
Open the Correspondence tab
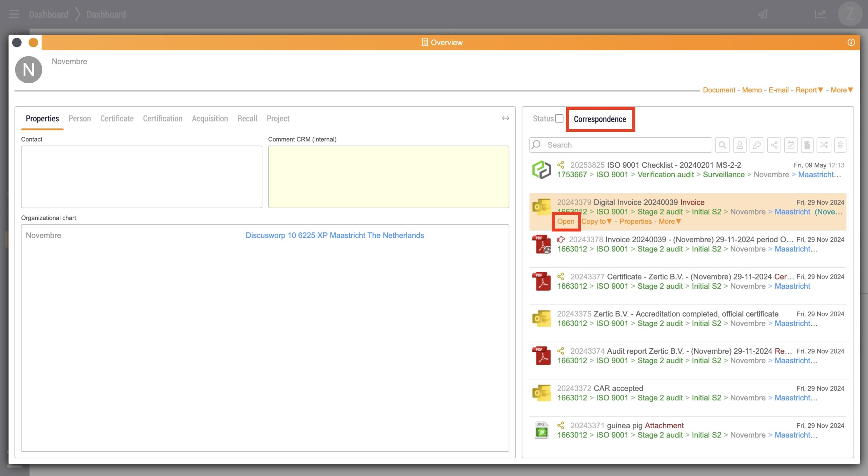[x=600, y=119]
